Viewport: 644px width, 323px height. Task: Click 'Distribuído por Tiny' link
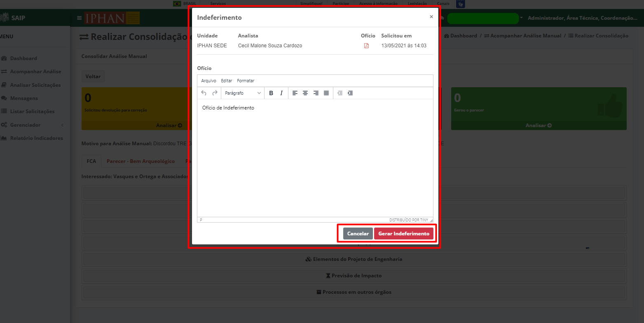[x=408, y=220]
